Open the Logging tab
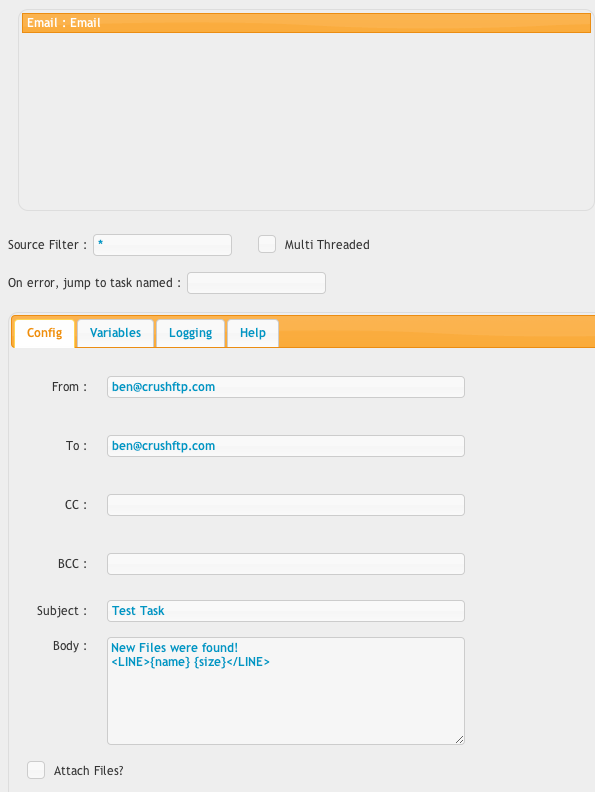This screenshot has height=792, width=595. [x=190, y=333]
